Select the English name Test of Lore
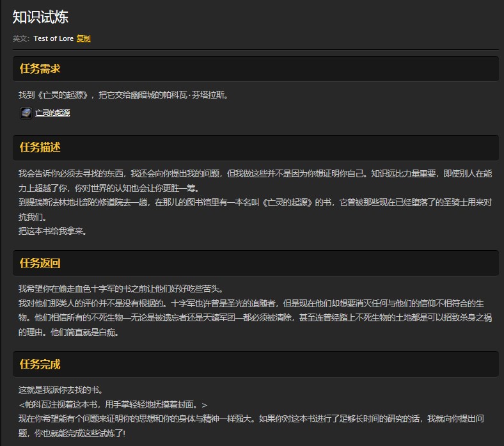Screen dimensions: 504x446 53,38
